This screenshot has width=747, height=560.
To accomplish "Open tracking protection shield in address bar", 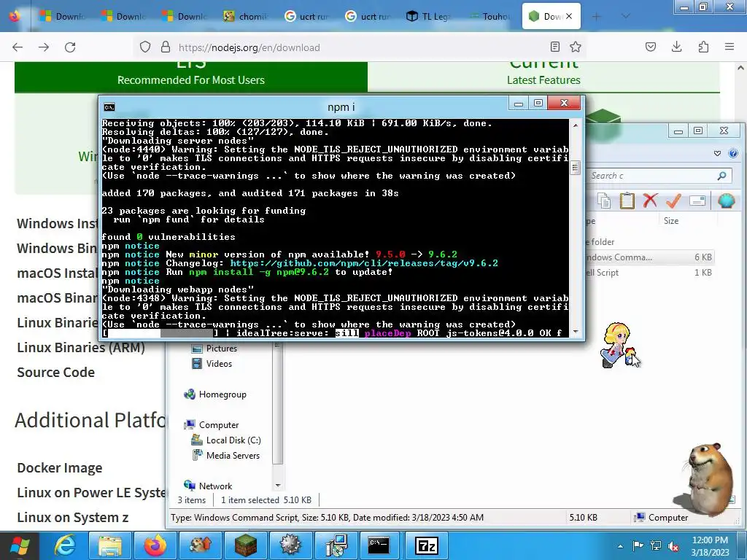I will pyautogui.click(x=145, y=47).
